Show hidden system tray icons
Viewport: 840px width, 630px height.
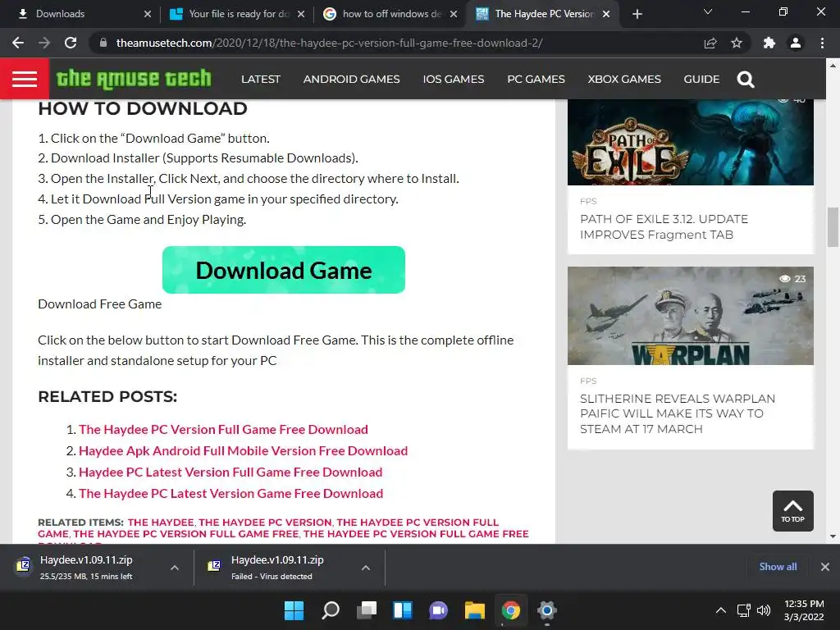click(x=721, y=610)
